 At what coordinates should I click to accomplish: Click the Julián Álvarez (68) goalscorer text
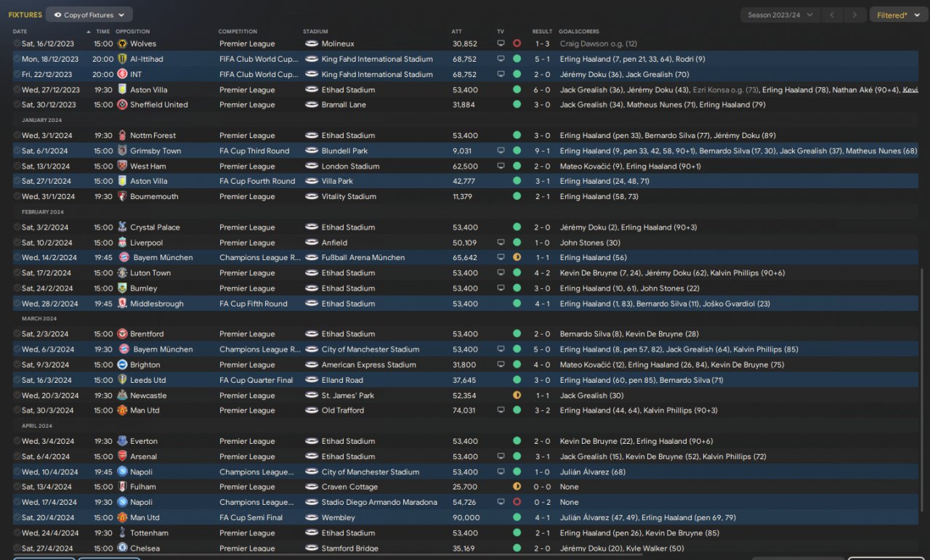(593, 472)
